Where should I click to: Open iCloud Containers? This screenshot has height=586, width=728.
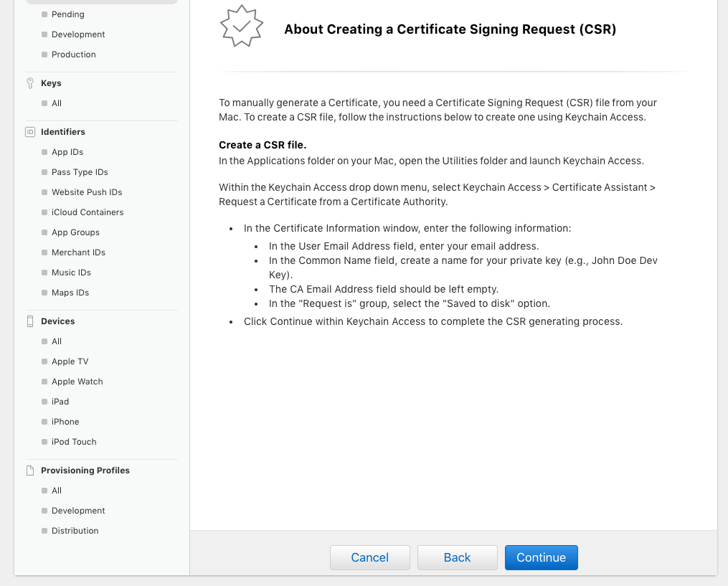88,212
